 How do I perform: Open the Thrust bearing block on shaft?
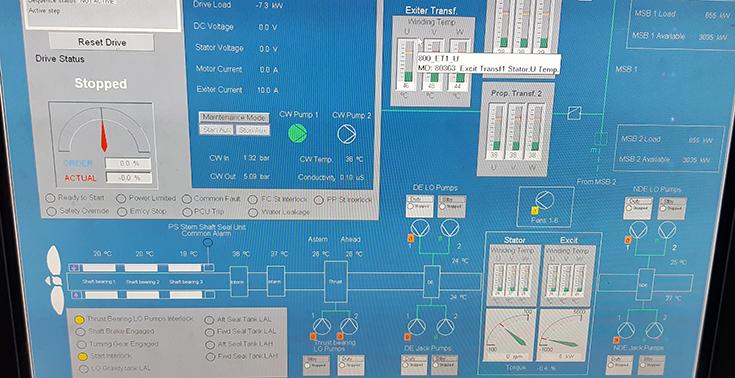pyautogui.click(x=336, y=281)
